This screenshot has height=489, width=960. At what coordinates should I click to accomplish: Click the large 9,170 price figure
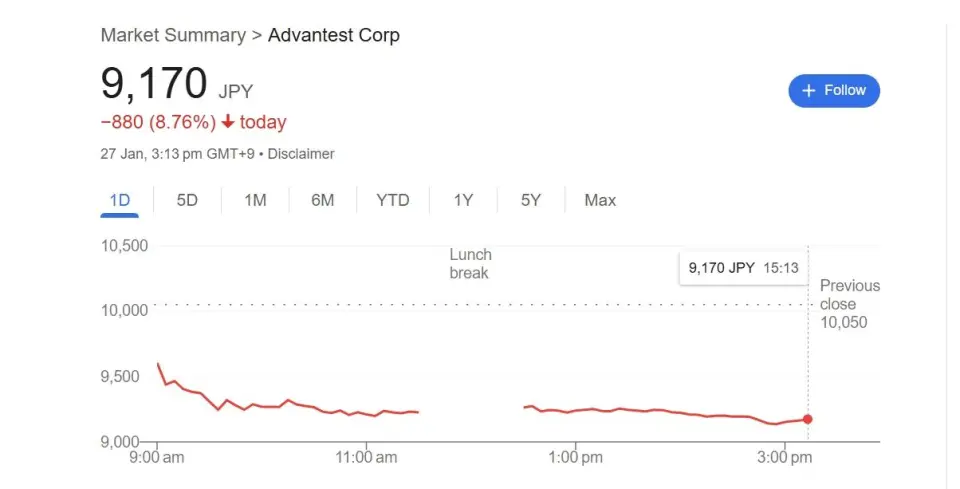point(154,84)
